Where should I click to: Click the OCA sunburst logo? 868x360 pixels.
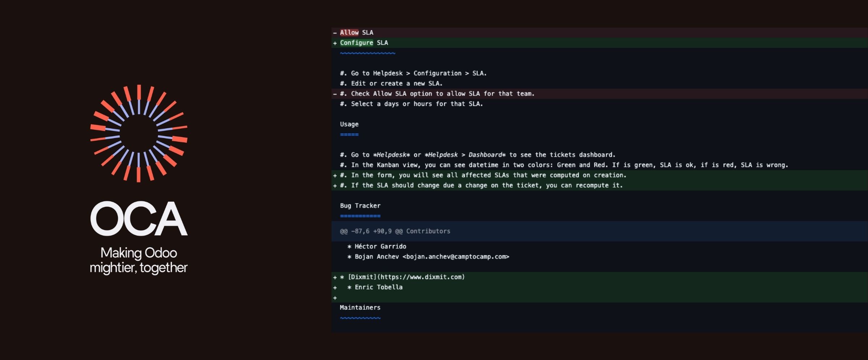point(139,133)
